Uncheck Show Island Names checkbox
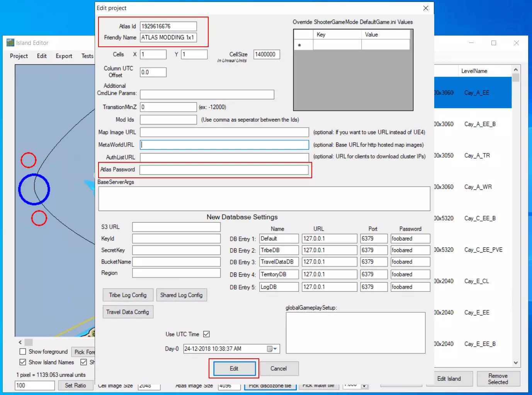Screen dimensions: 532x395 click(x=23, y=362)
